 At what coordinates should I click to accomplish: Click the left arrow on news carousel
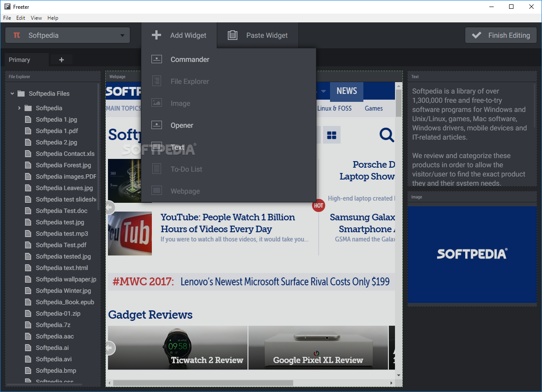(109, 207)
